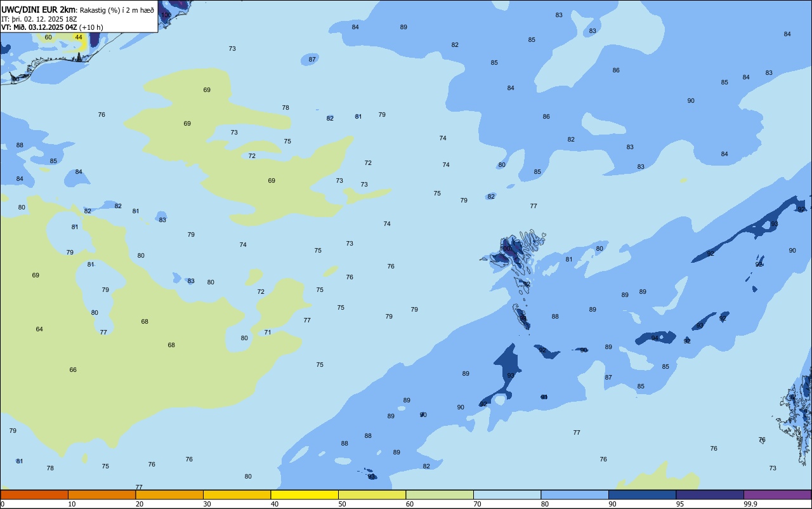Viewport: 812px width, 509px height.
Task: Select the amber 30–40 legend color swatch
Action: tap(237, 494)
